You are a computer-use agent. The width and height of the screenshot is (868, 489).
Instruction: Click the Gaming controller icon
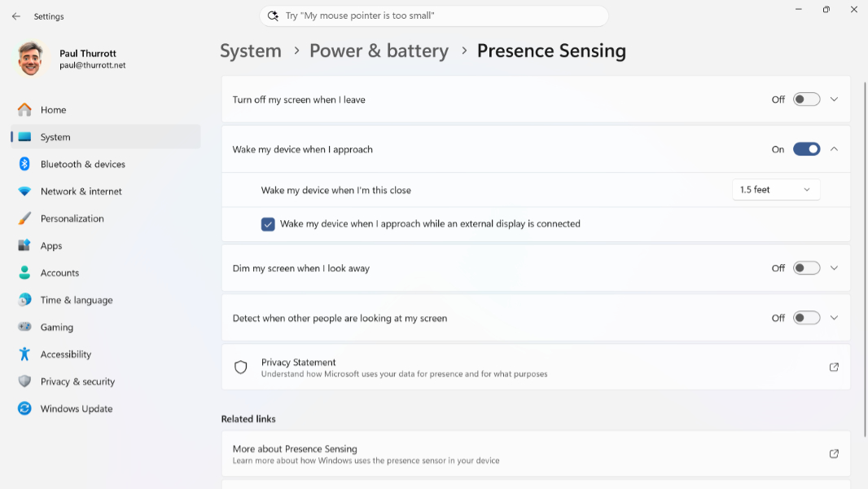pos(24,327)
